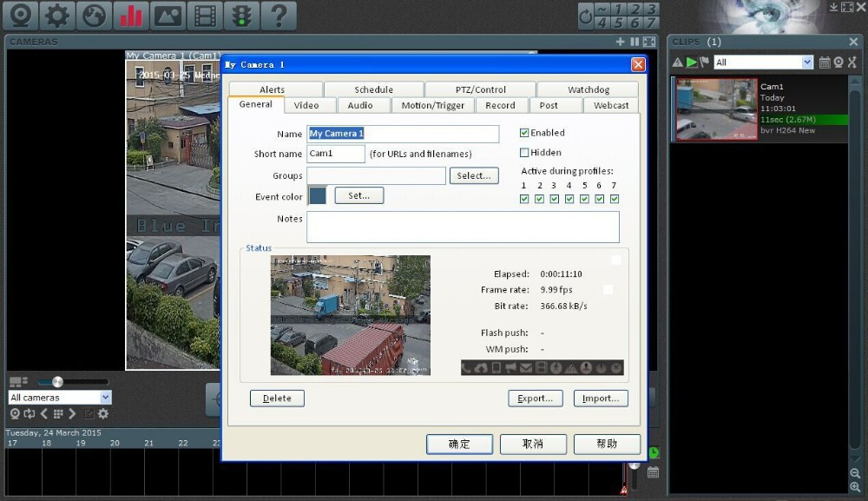The height and width of the screenshot is (501, 868).
Task: Click the add camera plus icon
Action: point(620,42)
